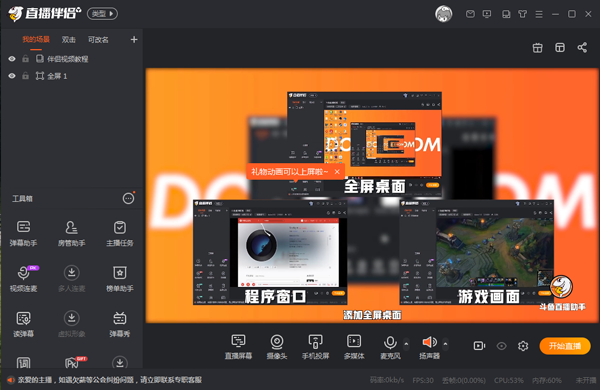The height and width of the screenshot is (390, 600).
Task: Toggle visibility of 全屏 1 source
Action: pyautogui.click(x=12, y=76)
